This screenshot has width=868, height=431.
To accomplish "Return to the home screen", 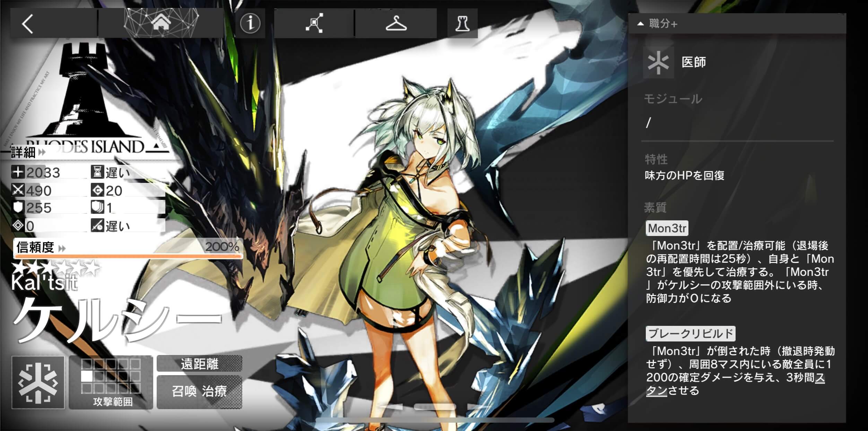I will (161, 23).
